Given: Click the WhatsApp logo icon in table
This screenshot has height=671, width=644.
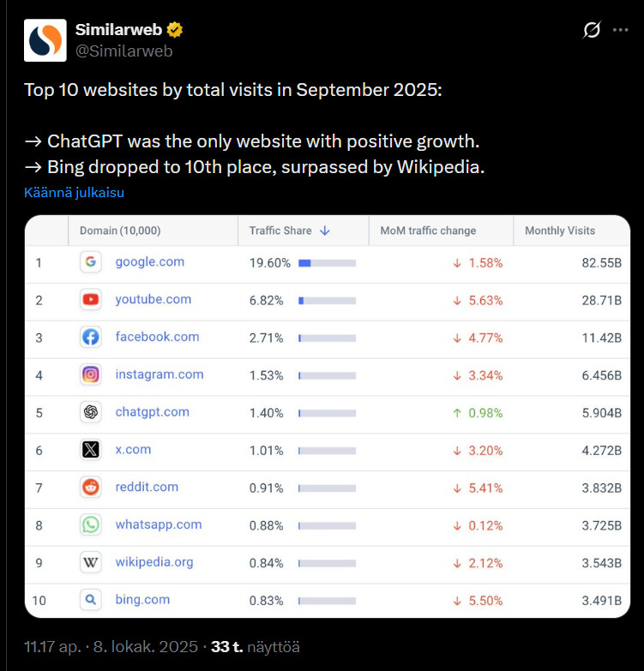Looking at the screenshot, I should tap(91, 524).
